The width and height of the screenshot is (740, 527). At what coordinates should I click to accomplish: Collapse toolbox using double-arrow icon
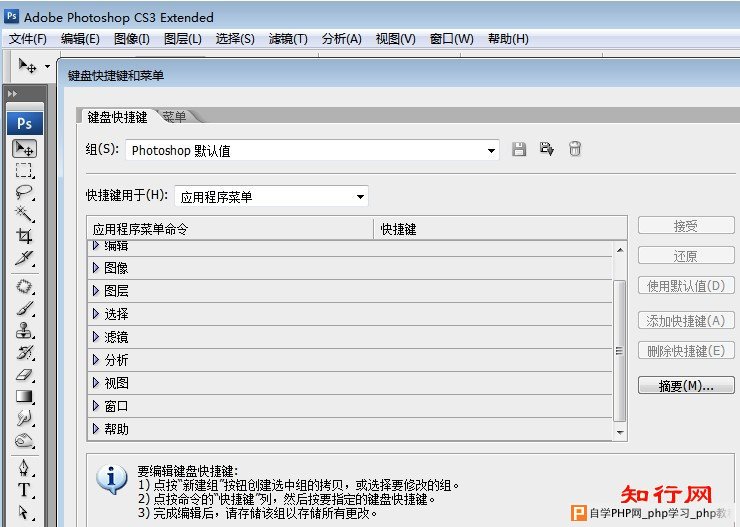click(13, 94)
